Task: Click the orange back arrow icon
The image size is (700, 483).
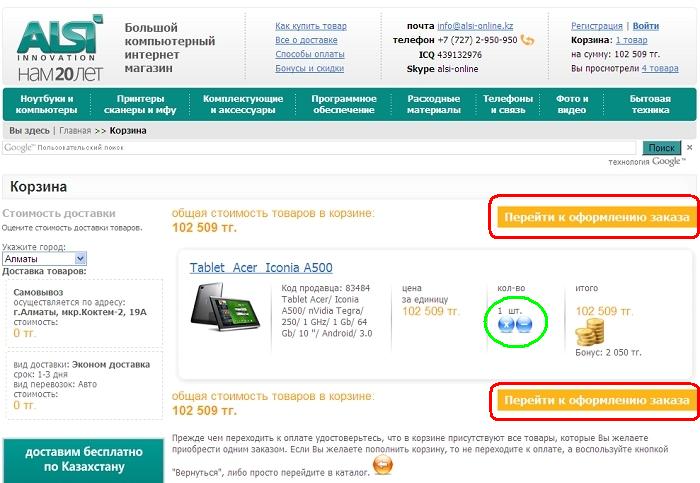Action: pos(383,465)
